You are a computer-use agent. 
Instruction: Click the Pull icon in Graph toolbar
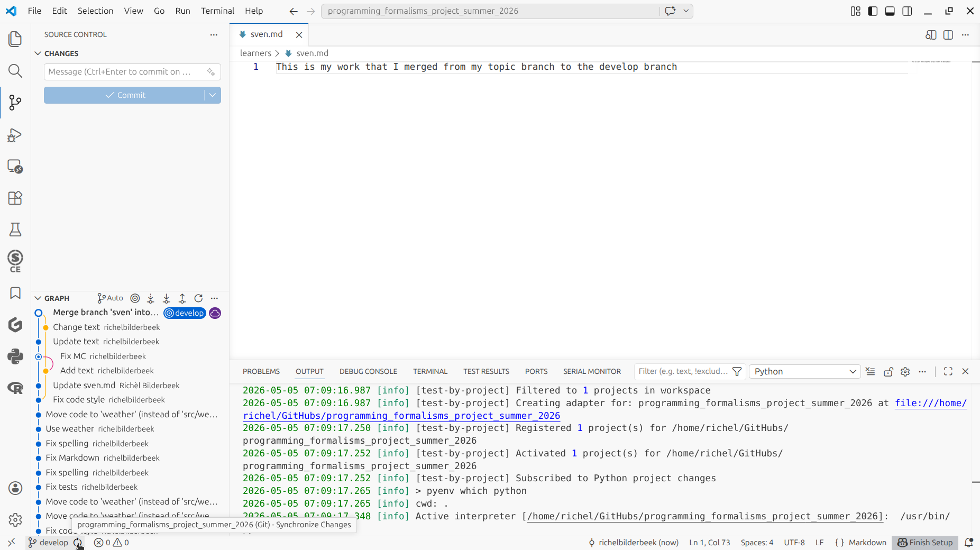167,298
